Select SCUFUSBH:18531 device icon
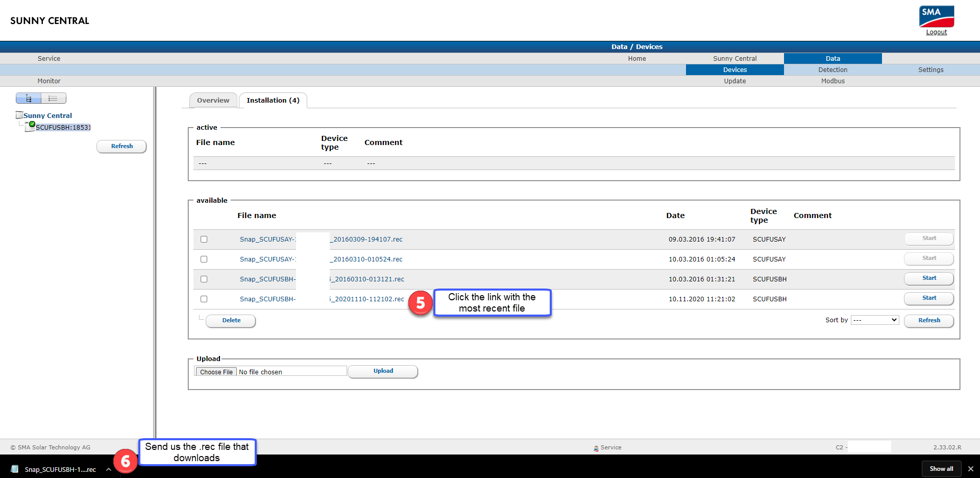This screenshot has height=478, width=980. 31,126
